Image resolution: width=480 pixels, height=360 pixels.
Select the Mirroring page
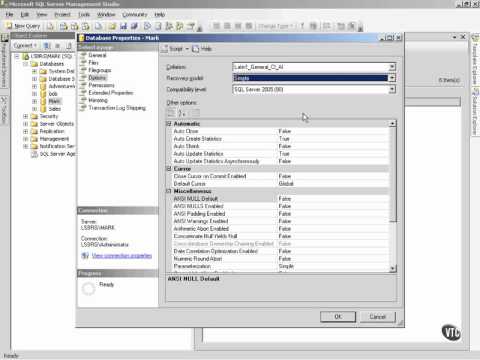[98, 100]
